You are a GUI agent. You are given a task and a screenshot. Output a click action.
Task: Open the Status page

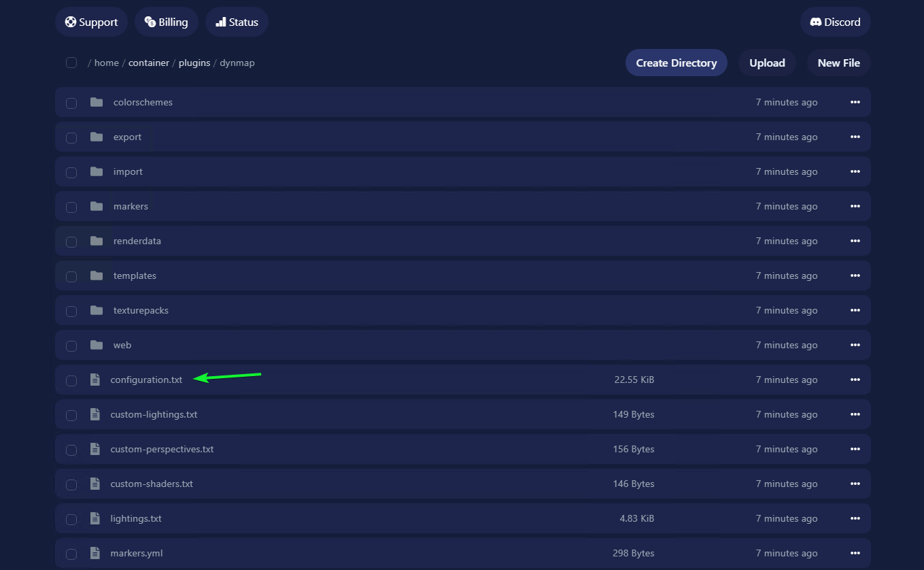point(237,22)
